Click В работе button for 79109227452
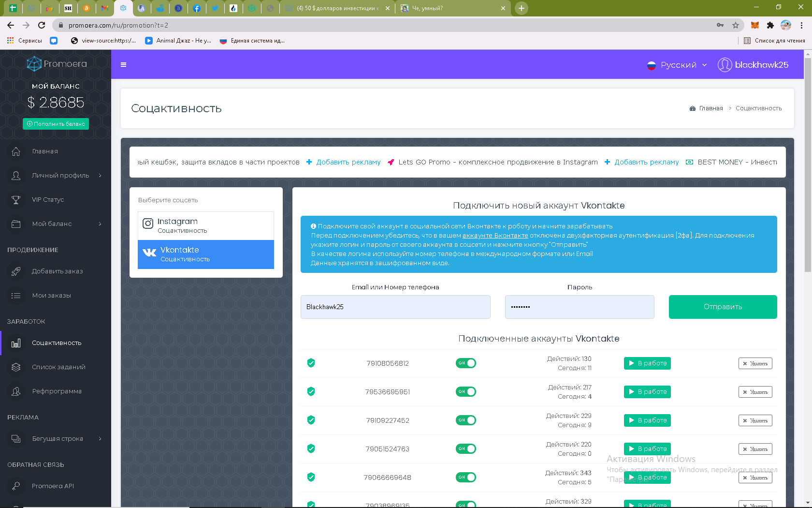The image size is (812, 508). coord(647,420)
